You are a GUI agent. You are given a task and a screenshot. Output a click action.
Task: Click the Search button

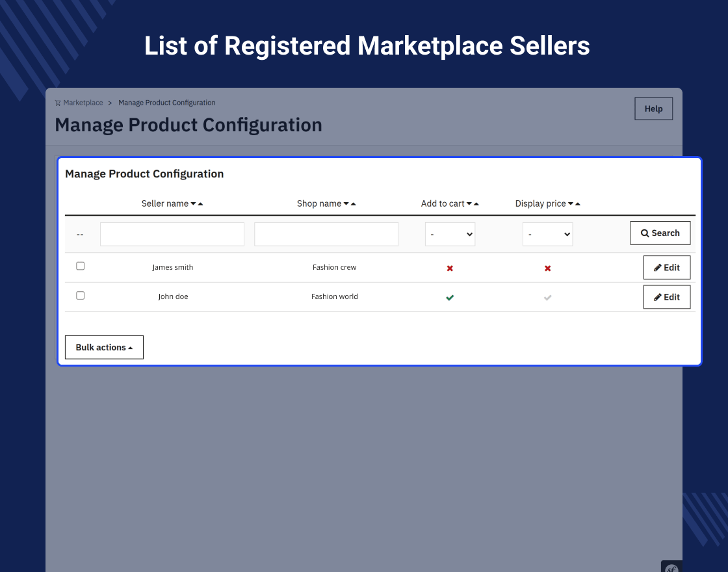coord(660,233)
